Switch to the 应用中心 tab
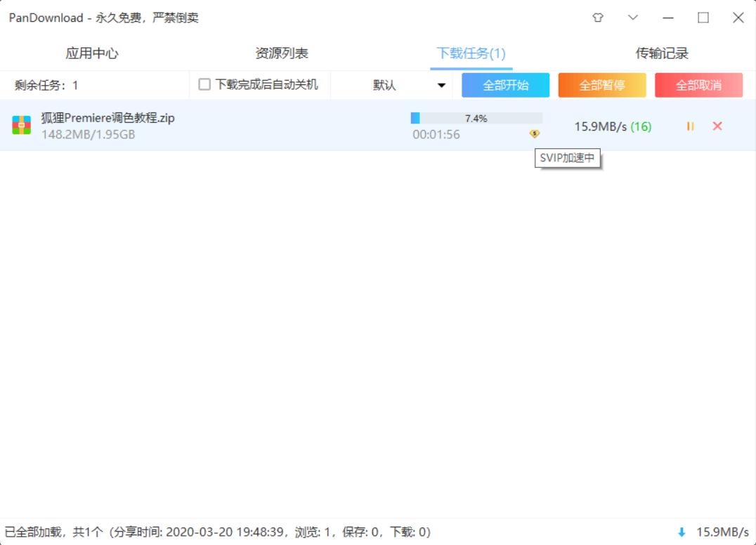The width and height of the screenshot is (756, 545). point(91,53)
